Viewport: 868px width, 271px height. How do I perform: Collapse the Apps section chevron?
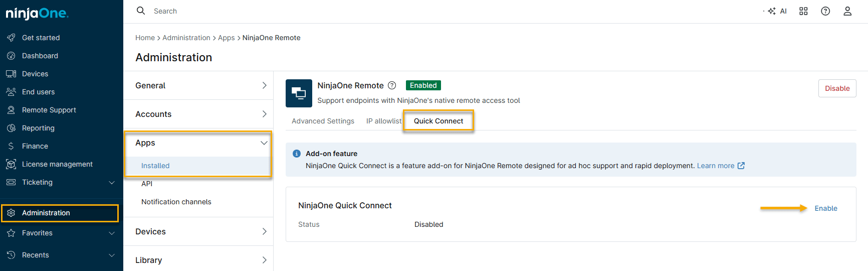tap(264, 143)
